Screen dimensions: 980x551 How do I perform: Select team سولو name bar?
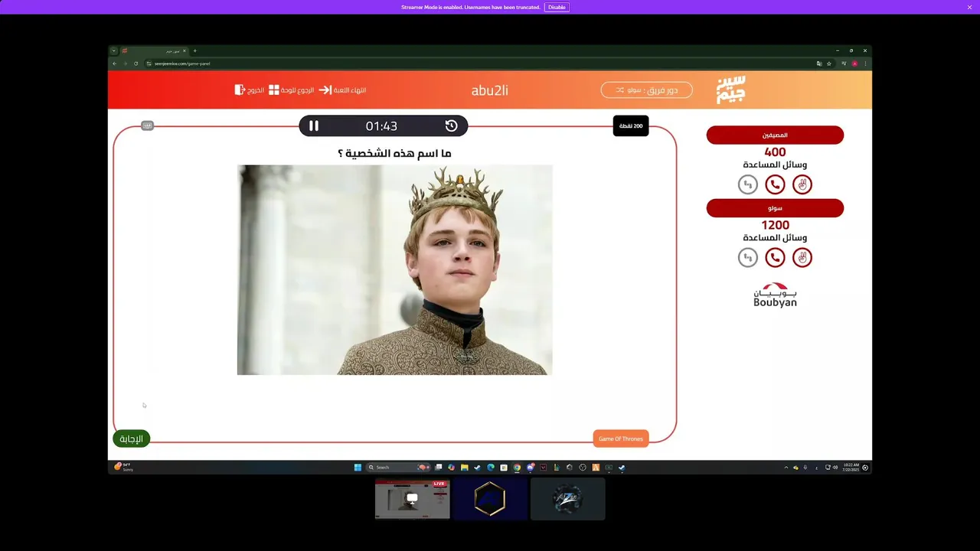[775, 208]
